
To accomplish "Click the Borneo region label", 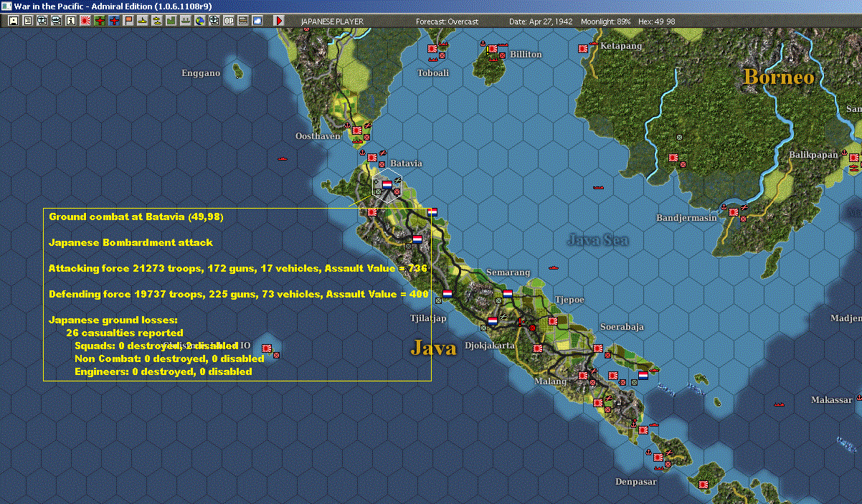I will [x=778, y=77].
